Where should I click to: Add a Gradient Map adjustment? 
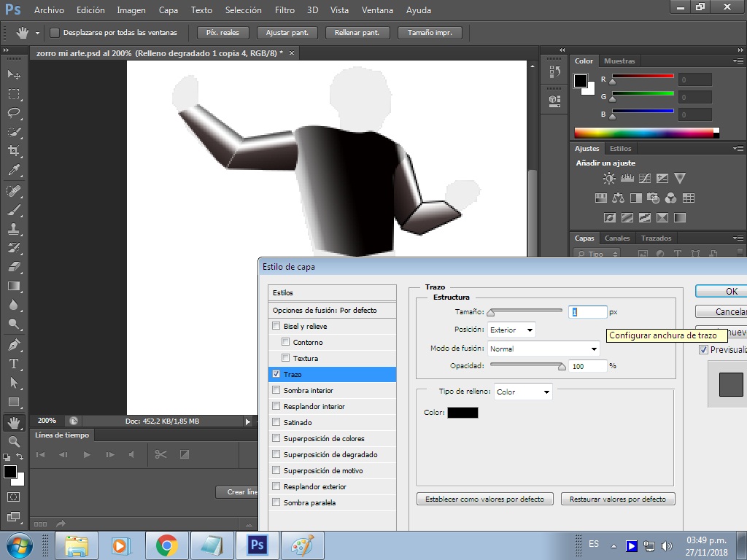680,217
